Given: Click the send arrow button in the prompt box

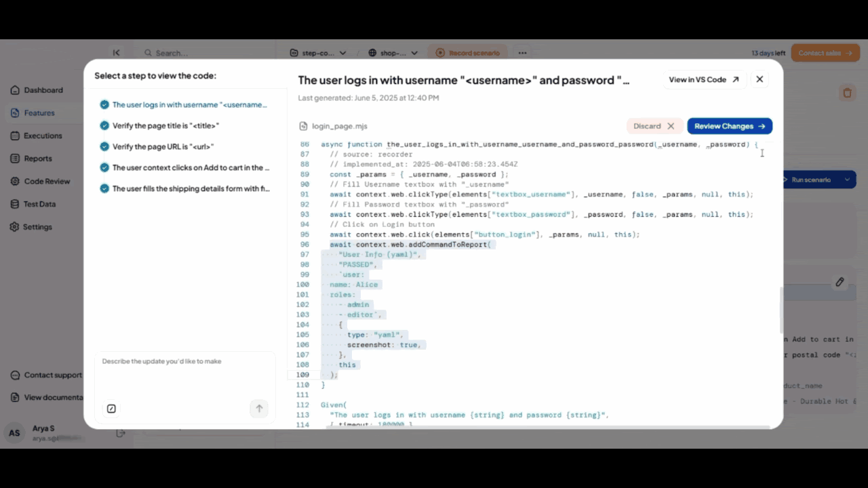Looking at the screenshot, I should (258, 409).
